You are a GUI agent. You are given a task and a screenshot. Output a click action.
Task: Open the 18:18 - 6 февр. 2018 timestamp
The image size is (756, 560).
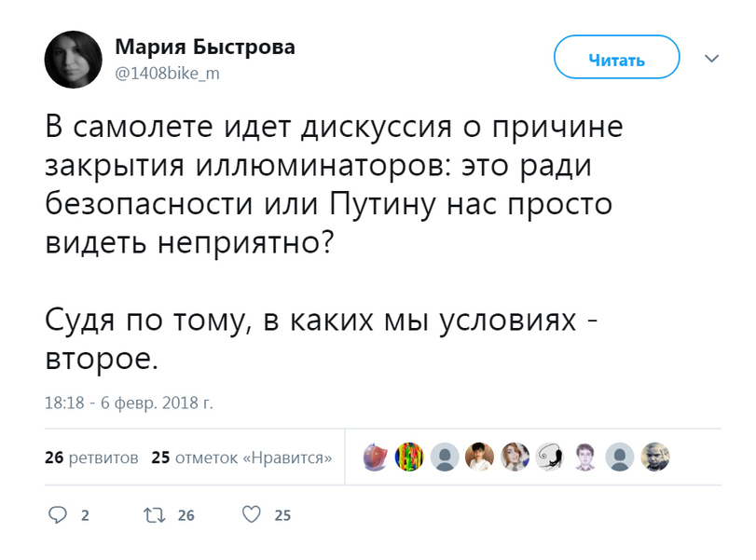[129, 403]
